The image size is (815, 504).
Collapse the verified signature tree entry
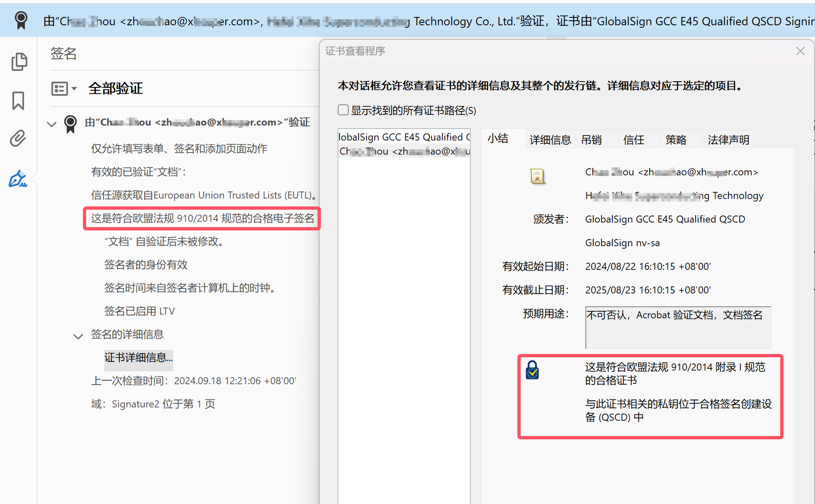pos(52,124)
